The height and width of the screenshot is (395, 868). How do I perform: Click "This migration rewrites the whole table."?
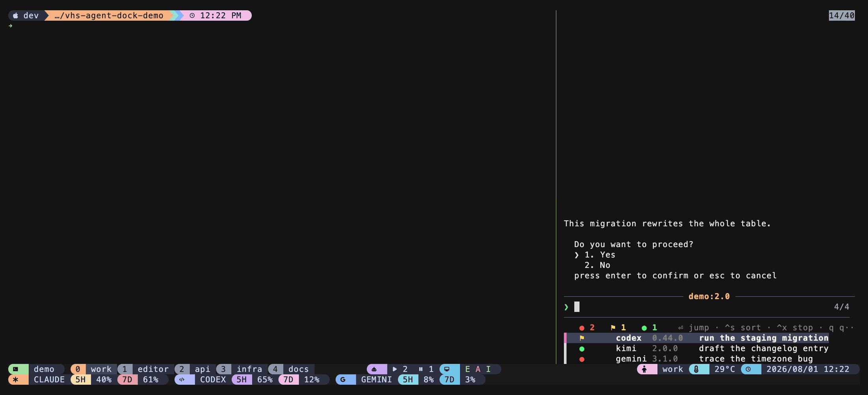tap(667, 224)
